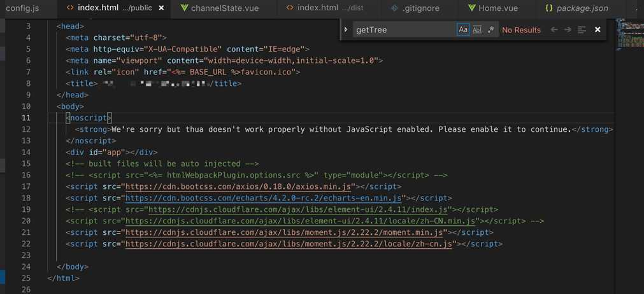Click the opening <body> tag
The width and height of the screenshot is (644, 294).
[x=70, y=106]
